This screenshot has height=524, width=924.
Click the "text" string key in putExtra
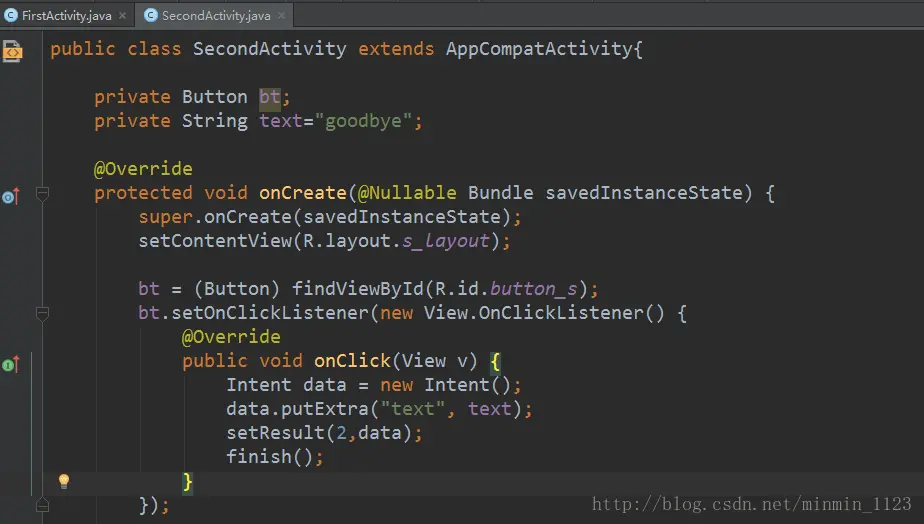tap(412, 409)
